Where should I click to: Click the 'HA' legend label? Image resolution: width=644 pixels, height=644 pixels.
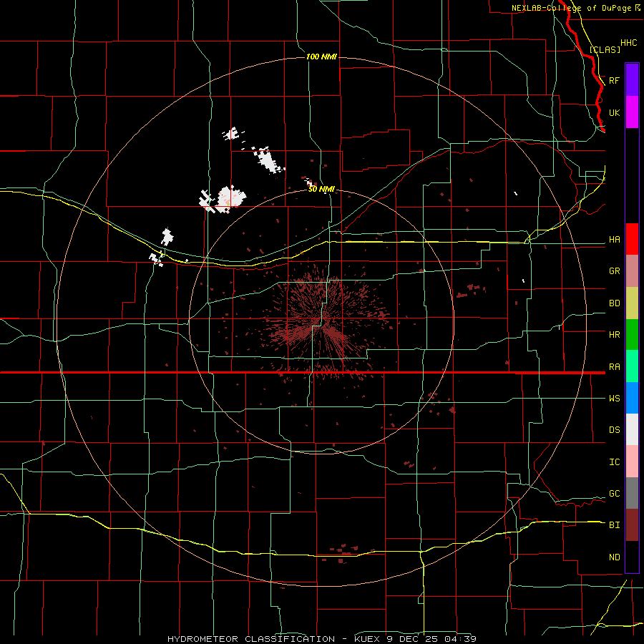615,240
